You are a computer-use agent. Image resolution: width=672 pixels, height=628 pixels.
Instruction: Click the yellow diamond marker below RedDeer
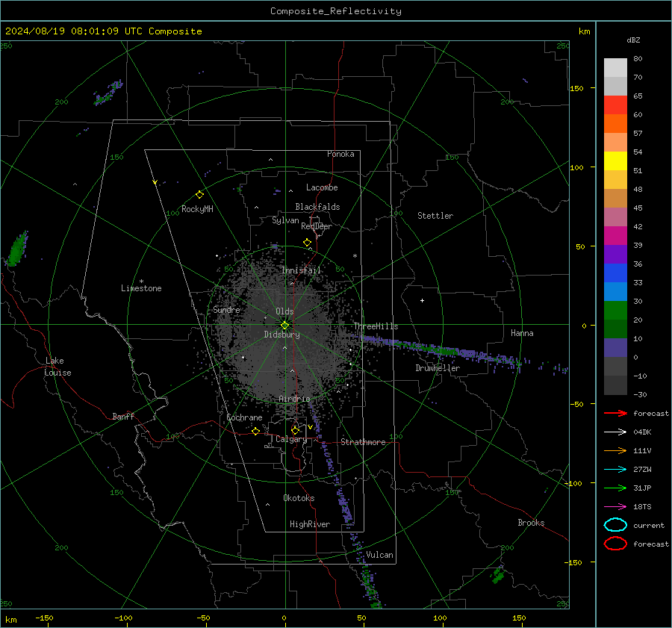click(x=307, y=243)
